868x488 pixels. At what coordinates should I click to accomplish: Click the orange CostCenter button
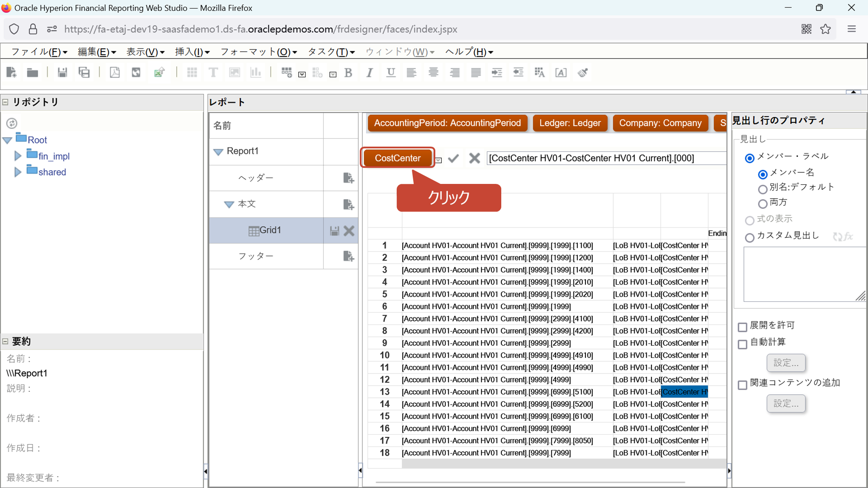(x=397, y=158)
